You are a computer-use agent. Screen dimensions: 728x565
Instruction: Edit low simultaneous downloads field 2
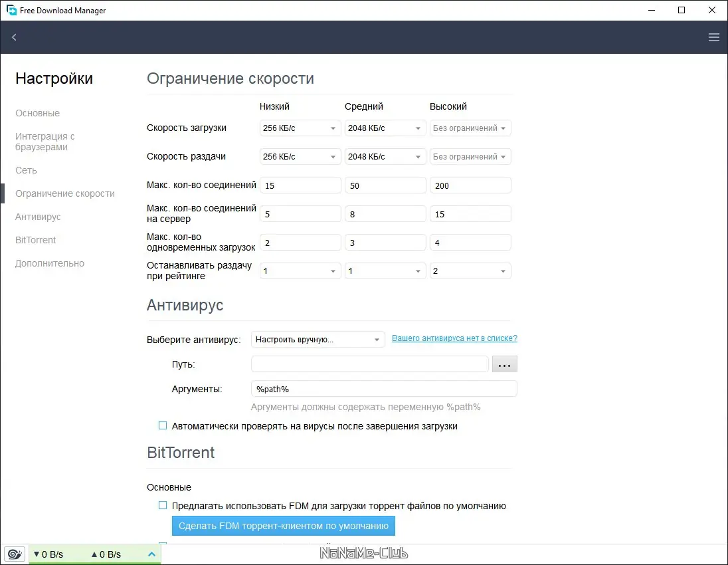(x=300, y=243)
